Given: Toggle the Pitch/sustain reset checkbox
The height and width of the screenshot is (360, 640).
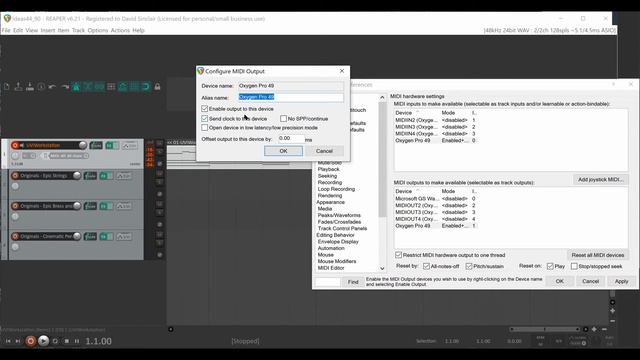Looking at the screenshot, I should click(x=469, y=266).
